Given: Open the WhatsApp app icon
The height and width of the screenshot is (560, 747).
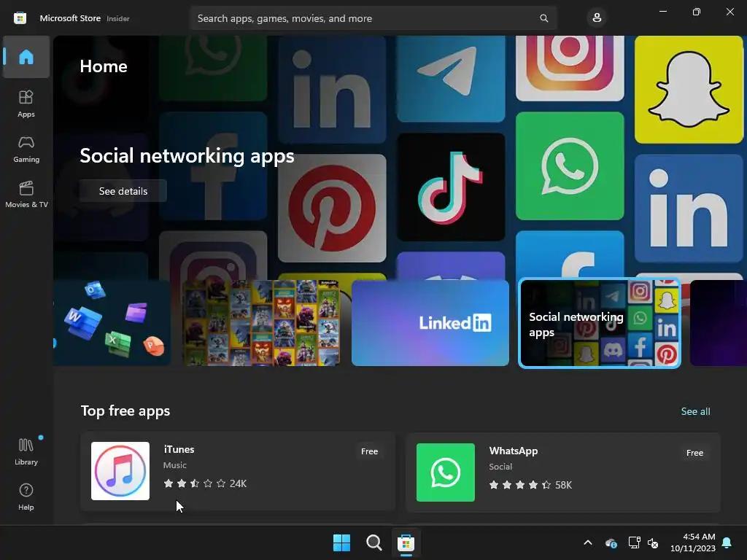Looking at the screenshot, I should [x=446, y=472].
